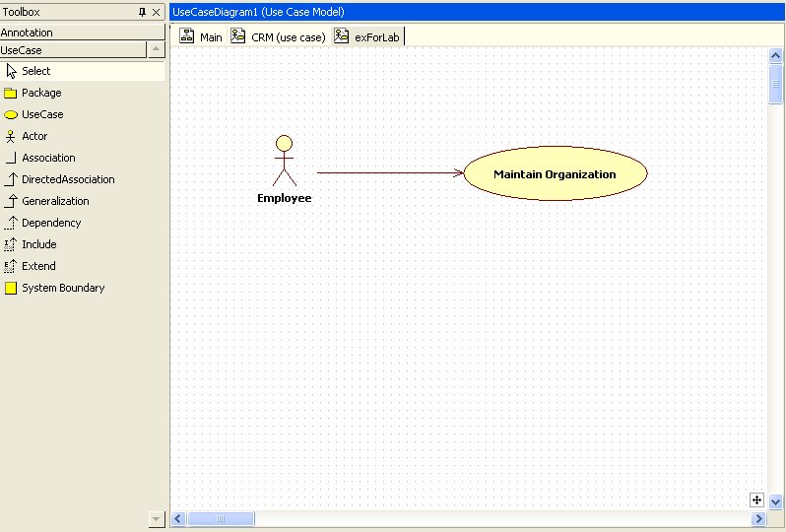The width and height of the screenshot is (786, 532).
Task: Click the horizontal scrollbar left arrow
Action: [178, 518]
